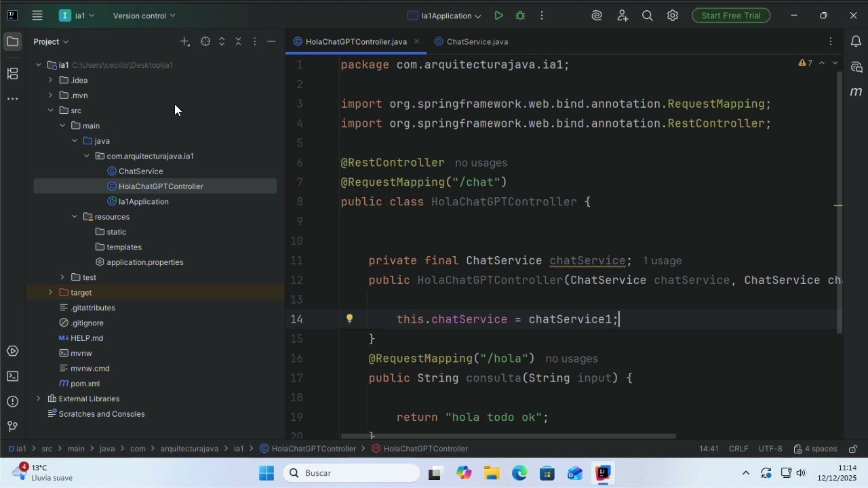This screenshot has width=868, height=488.
Task: Hide the Project panel minimize icon
Action: (x=271, y=42)
